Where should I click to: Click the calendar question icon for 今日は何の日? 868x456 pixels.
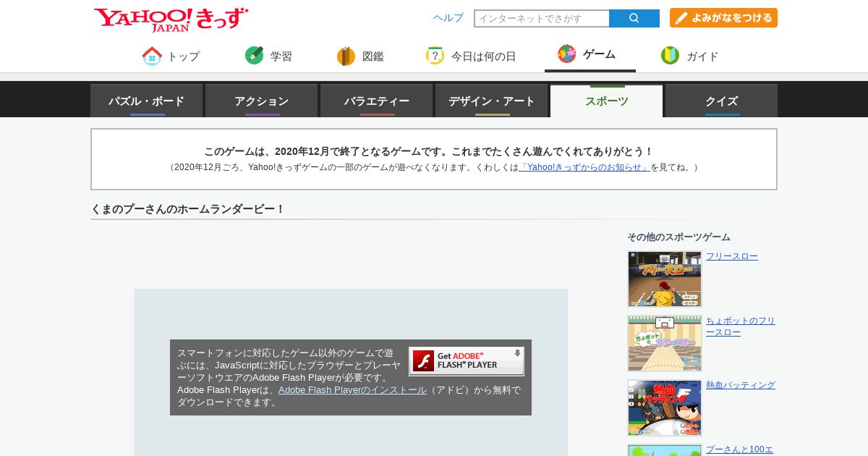pyautogui.click(x=435, y=56)
